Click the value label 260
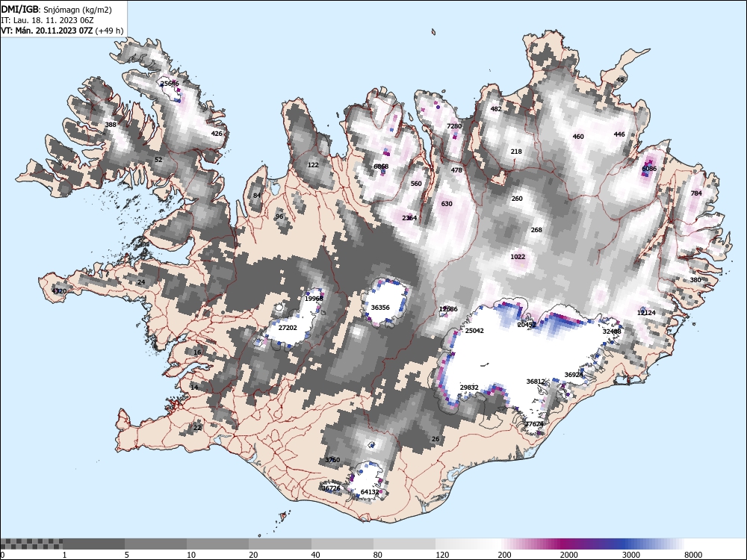Viewport: 747px width, 560px height. click(517, 199)
